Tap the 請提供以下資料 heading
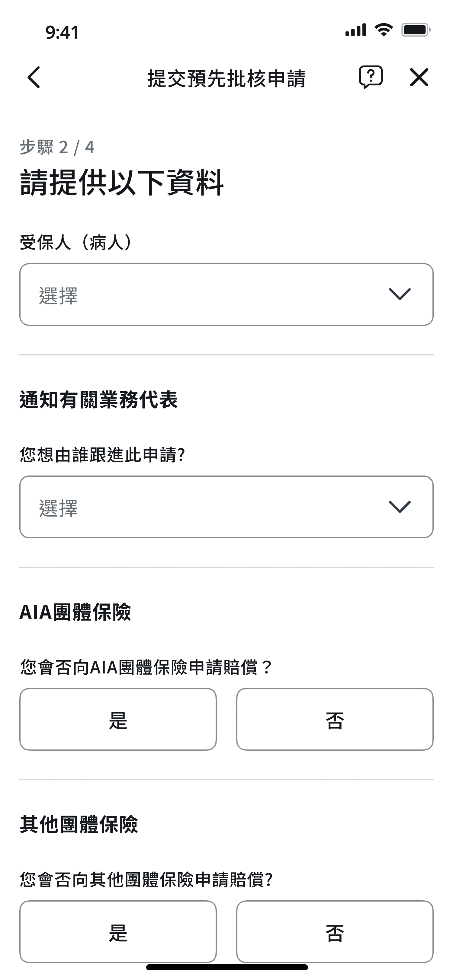 121,183
